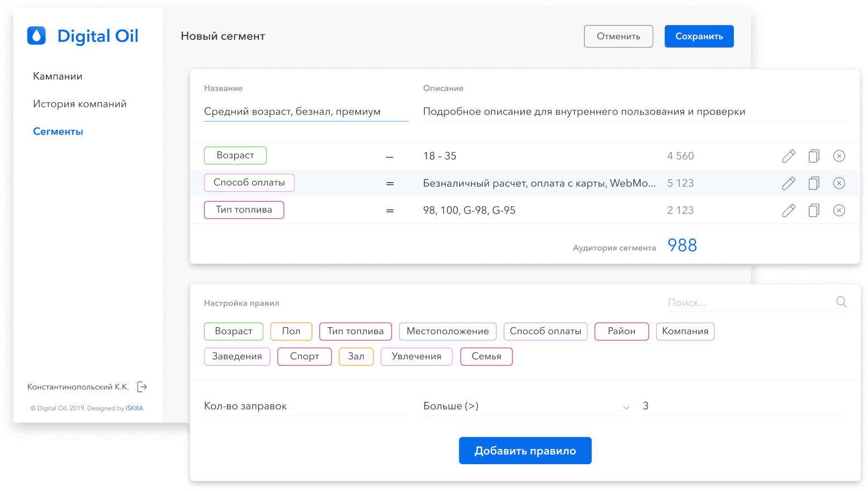Image resolution: width=868 pixels, height=491 pixels.
Task: Delete the Возраст rule using the X icon
Action: (x=838, y=156)
